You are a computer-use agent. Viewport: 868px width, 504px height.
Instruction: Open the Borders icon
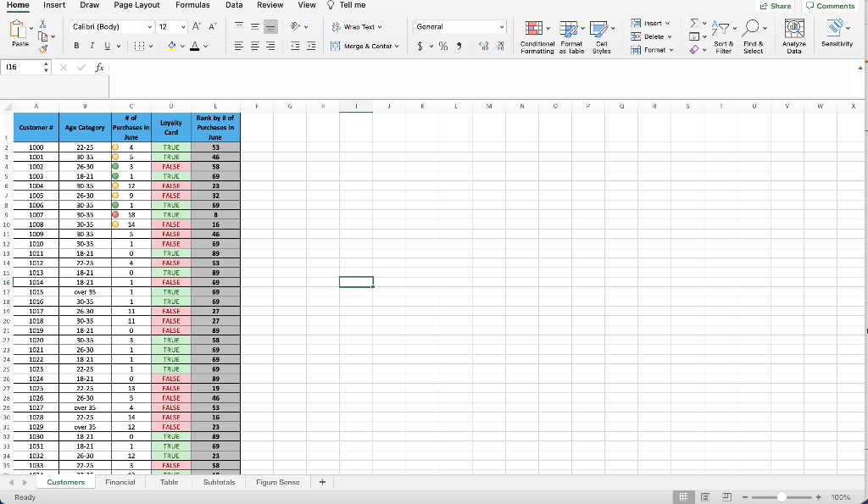coord(139,46)
